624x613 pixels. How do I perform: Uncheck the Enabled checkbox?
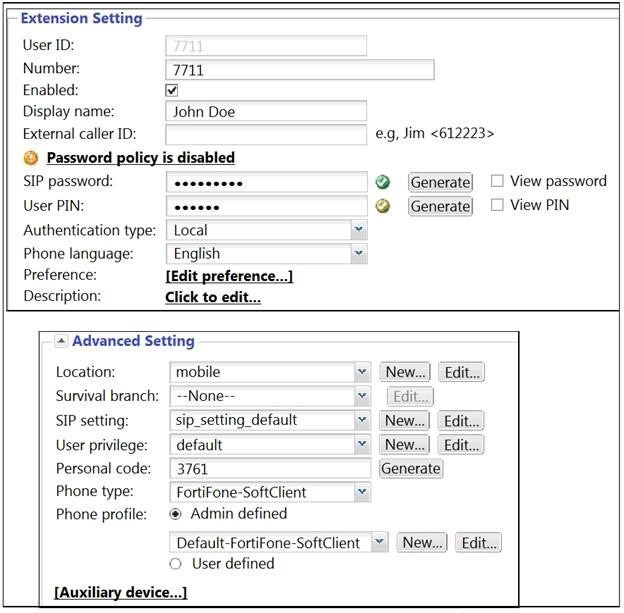[x=172, y=90]
